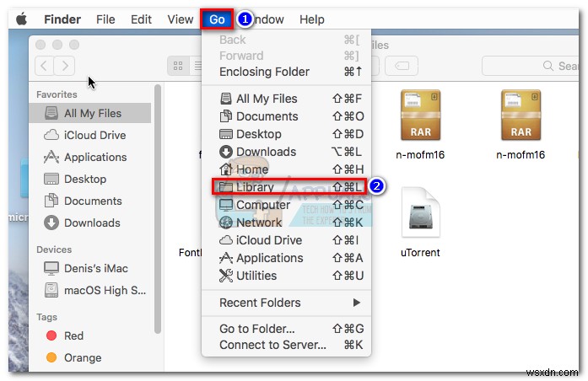Click the Edit Tags toolbar button
The width and height of the screenshot is (588, 381).
[402, 66]
